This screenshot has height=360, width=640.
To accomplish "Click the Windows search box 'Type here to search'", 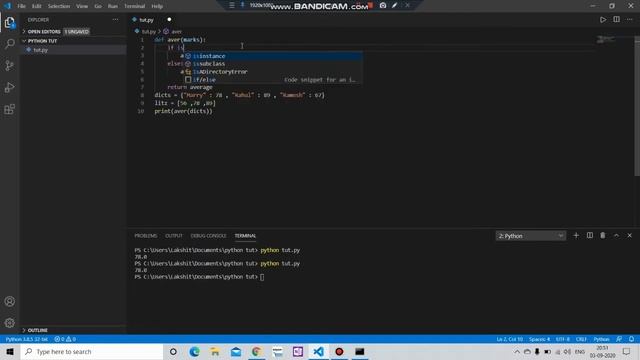I will [92, 351].
